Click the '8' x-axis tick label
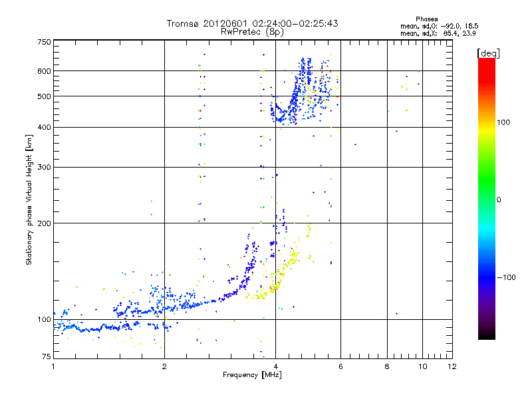 pyautogui.click(x=387, y=366)
